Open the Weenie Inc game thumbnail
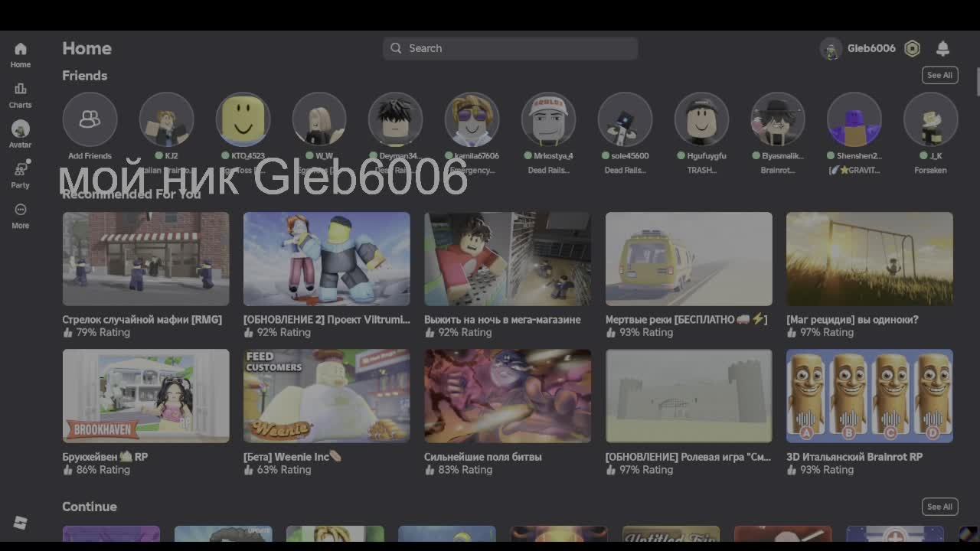Screen dimensions: 980x551 [327, 396]
